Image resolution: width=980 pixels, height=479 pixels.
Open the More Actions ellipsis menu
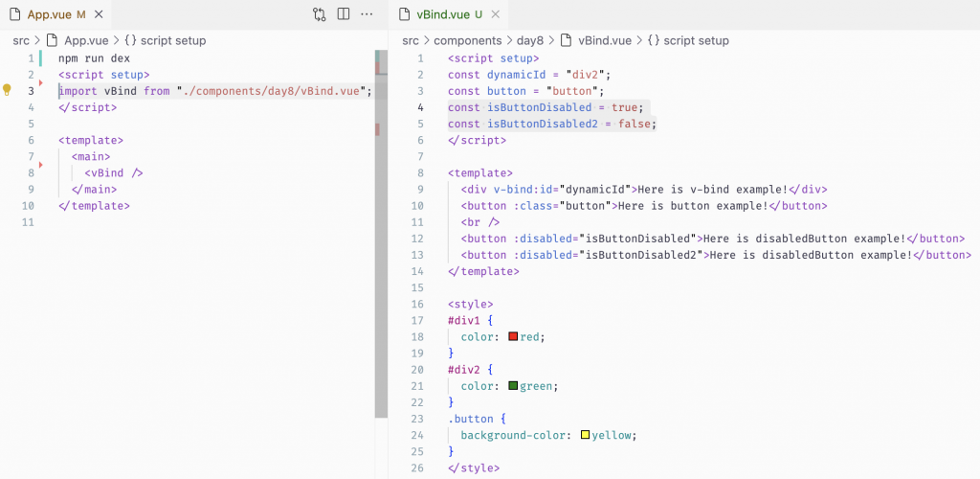pyautogui.click(x=367, y=14)
